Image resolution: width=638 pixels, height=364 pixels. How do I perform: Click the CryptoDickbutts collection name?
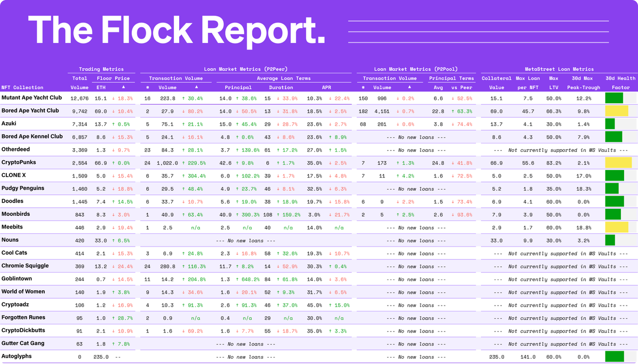(x=24, y=331)
